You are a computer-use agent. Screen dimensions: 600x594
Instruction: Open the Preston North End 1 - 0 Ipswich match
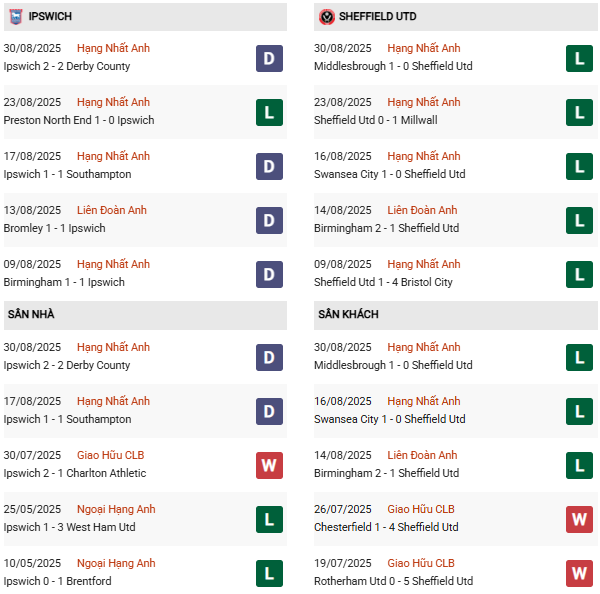(79, 120)
